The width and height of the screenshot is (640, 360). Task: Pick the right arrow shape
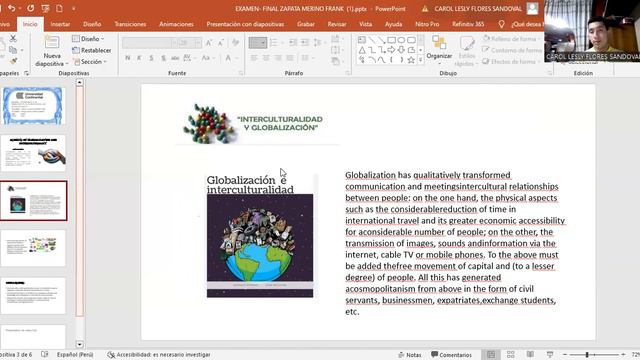click(391, 50)
